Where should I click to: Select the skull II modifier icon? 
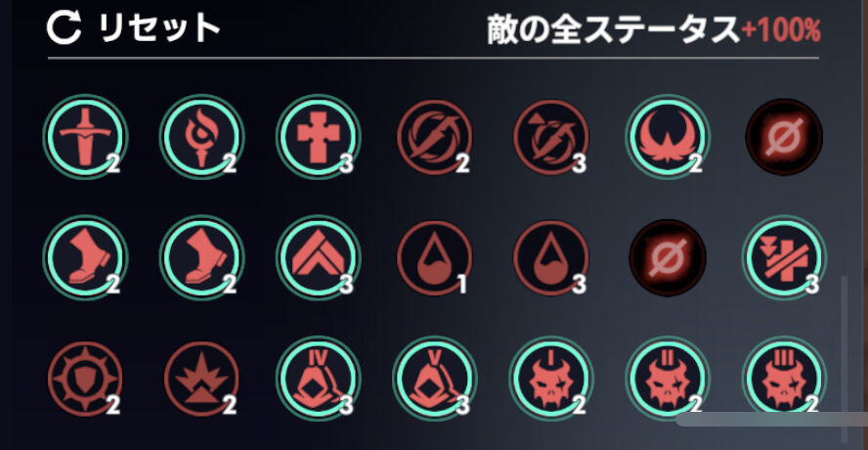[x=667, y=379]
